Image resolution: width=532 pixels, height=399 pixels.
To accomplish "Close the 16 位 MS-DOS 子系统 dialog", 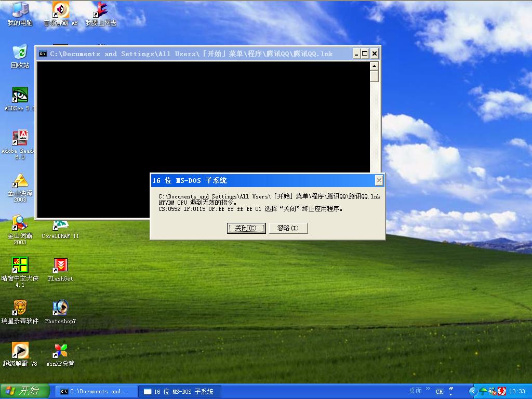I will (379, 180).
